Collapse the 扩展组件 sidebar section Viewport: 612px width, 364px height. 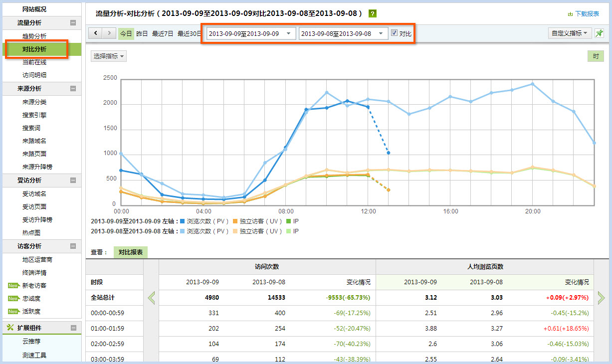pyautogui.click(x=73, y=328)
